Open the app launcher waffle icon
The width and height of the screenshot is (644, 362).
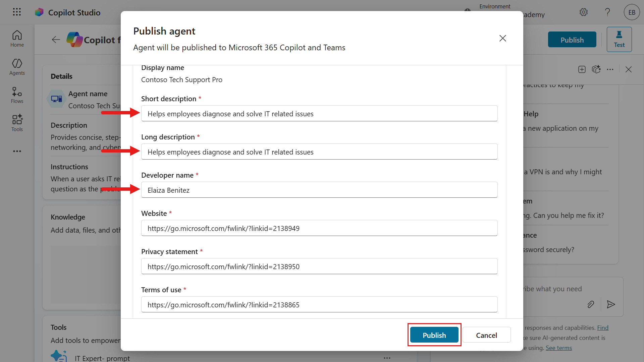point(17,12)
